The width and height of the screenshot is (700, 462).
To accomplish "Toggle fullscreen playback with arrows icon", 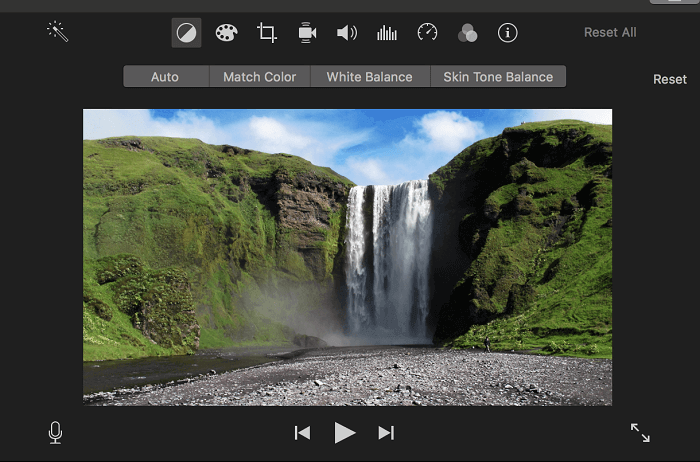I will [x=640, y=432].
